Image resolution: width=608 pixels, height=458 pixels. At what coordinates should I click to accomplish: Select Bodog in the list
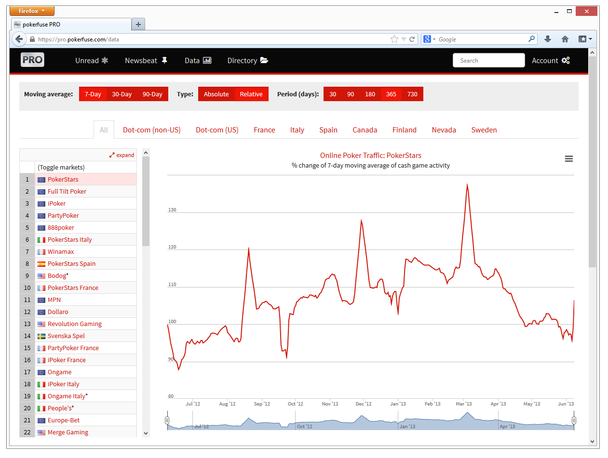(78, 275)
